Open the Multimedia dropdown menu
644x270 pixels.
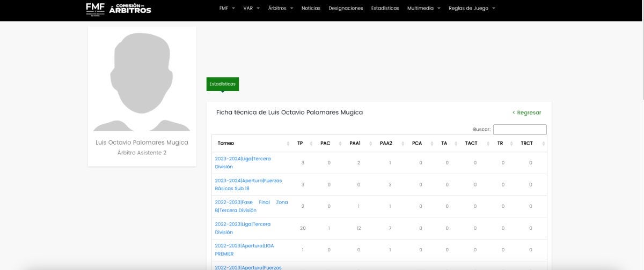click(x=423, y=9)
